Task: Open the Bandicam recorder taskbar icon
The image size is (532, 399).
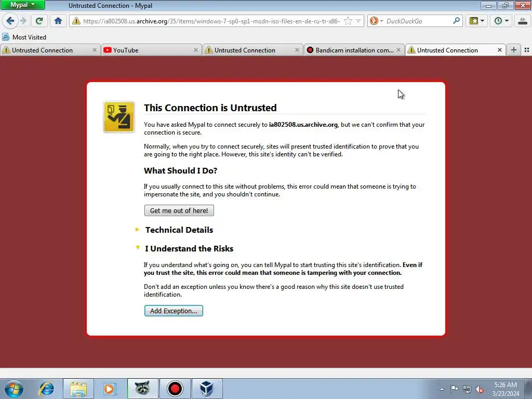Action: tap(175, 389)
